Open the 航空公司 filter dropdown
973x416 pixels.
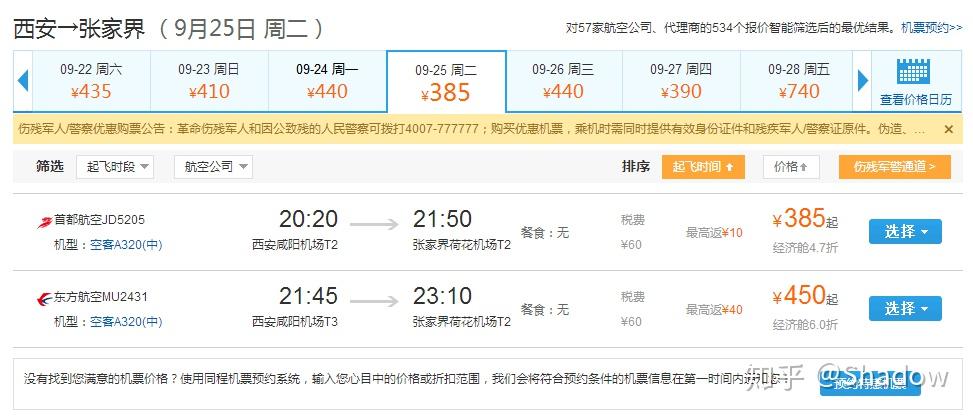(213, 167)
